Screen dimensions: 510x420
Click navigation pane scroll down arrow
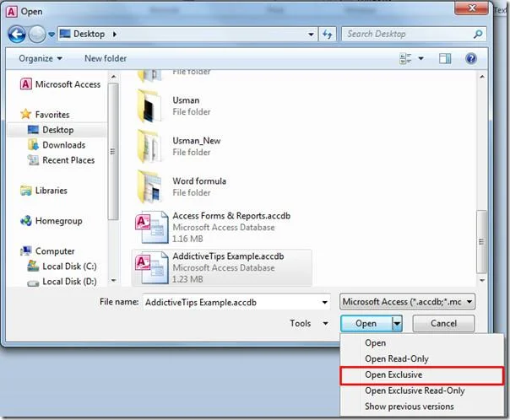coord(113,280)
